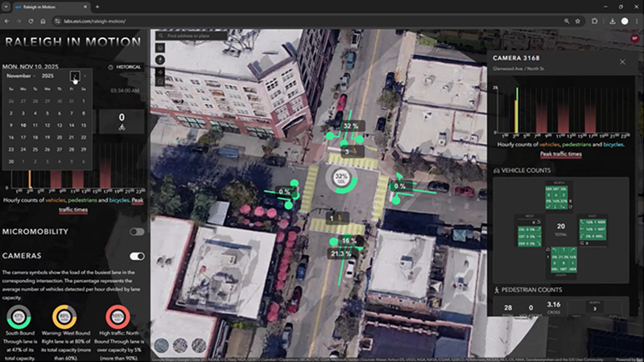Go to the next month in calendar
Screen dimensions: 644x362
pyautogui.click(x=85, y=76)
